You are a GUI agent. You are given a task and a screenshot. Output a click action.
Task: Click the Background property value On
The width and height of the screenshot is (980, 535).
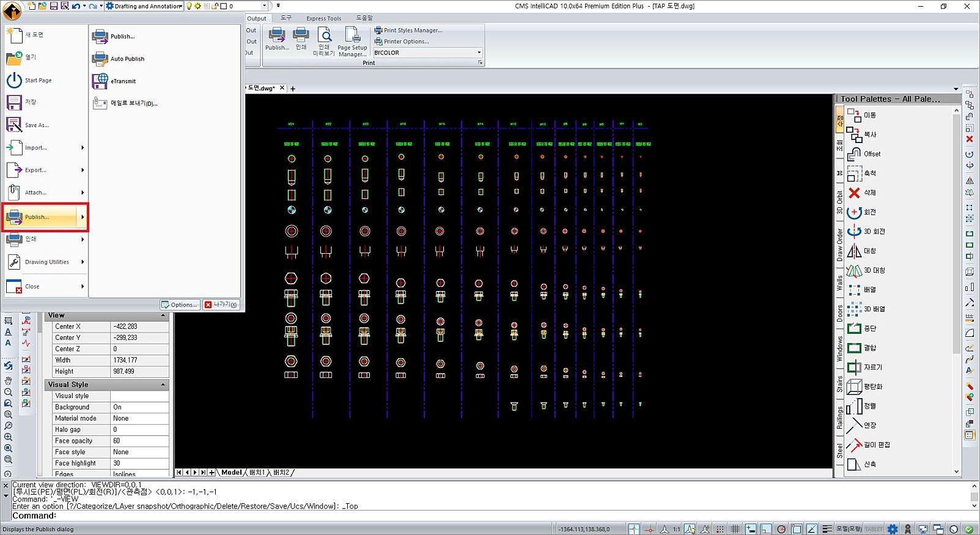139,407
